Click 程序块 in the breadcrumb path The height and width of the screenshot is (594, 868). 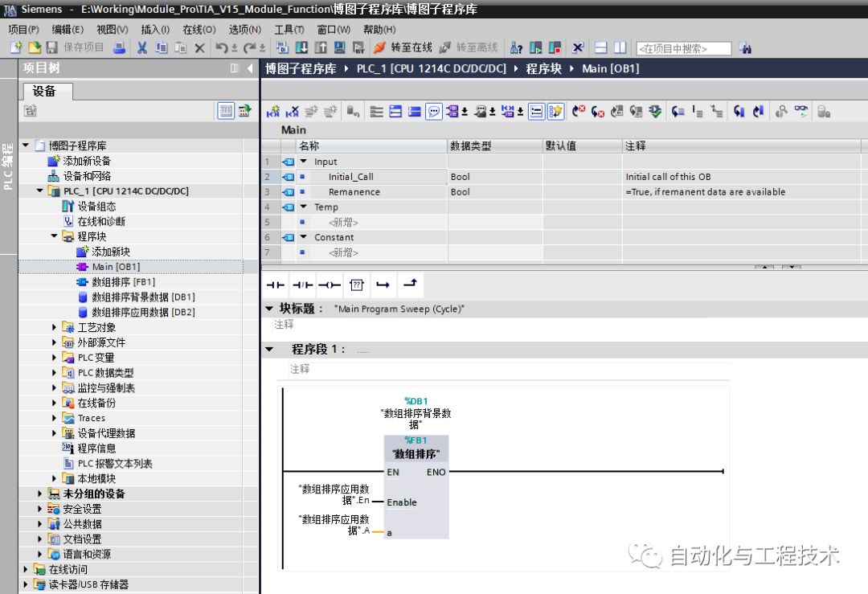(x=543, y=68)
